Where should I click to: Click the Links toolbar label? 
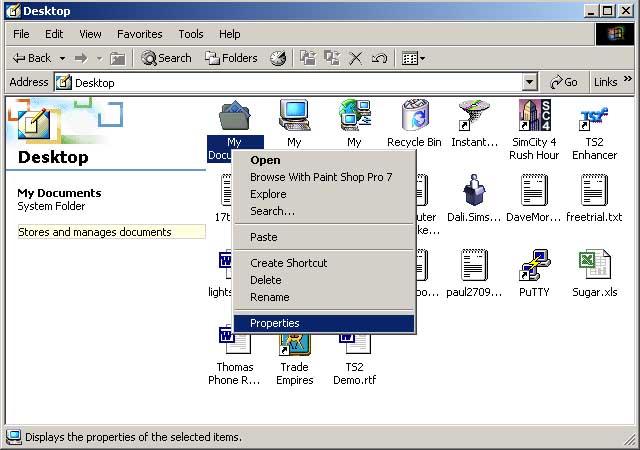tap(605, 82)
